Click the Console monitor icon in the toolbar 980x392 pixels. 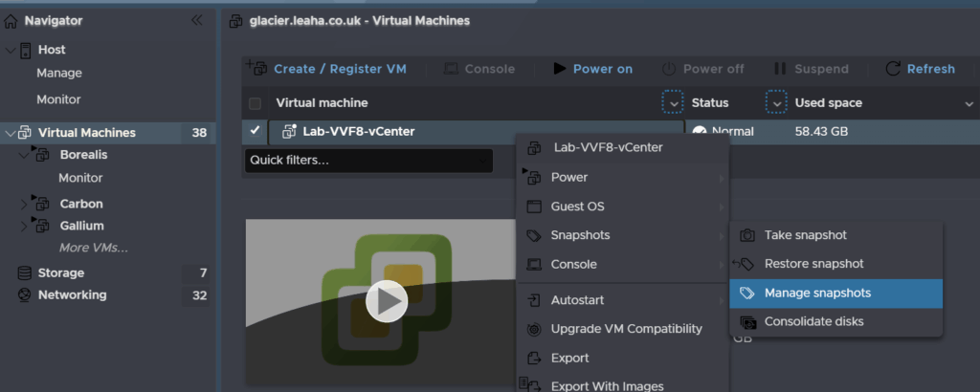(x=451, y=69)
